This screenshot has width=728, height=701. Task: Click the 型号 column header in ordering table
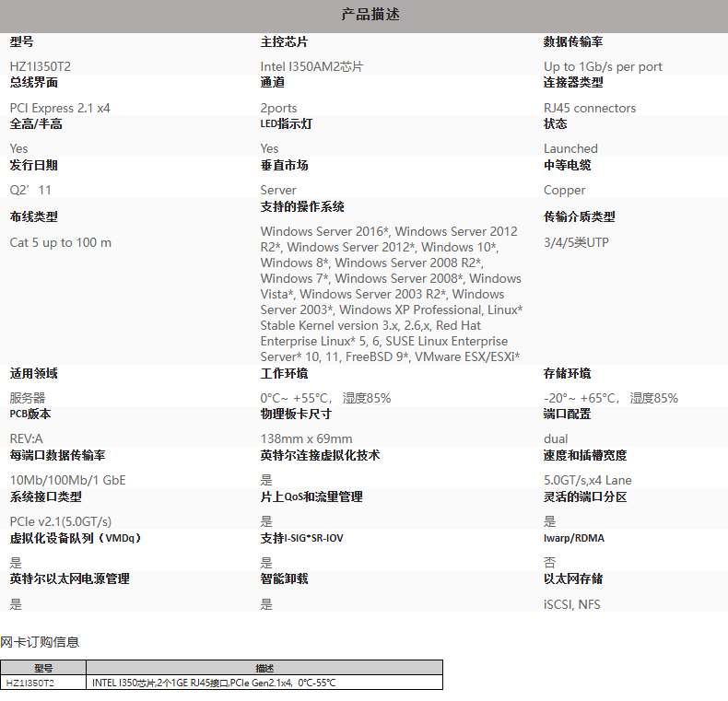point(43,668)
